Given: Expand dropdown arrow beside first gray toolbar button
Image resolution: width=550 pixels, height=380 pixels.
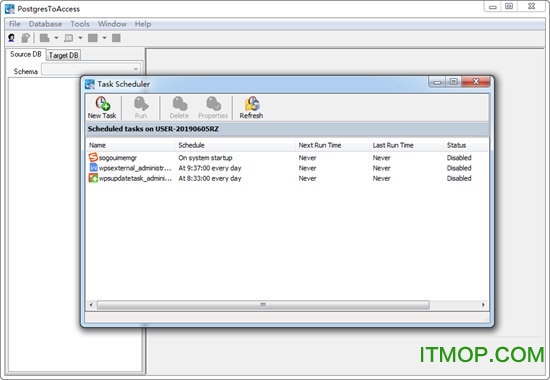Looking at the screenshot, I should pyautogui.click(x=56, y=38).
